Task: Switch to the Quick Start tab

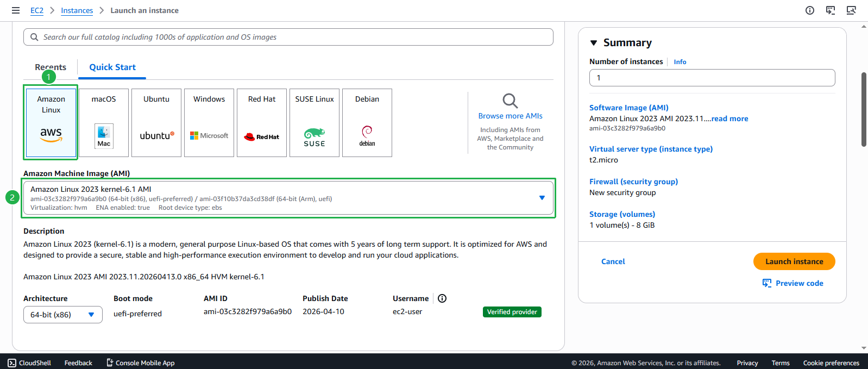Action: click(x=112, y=67)
